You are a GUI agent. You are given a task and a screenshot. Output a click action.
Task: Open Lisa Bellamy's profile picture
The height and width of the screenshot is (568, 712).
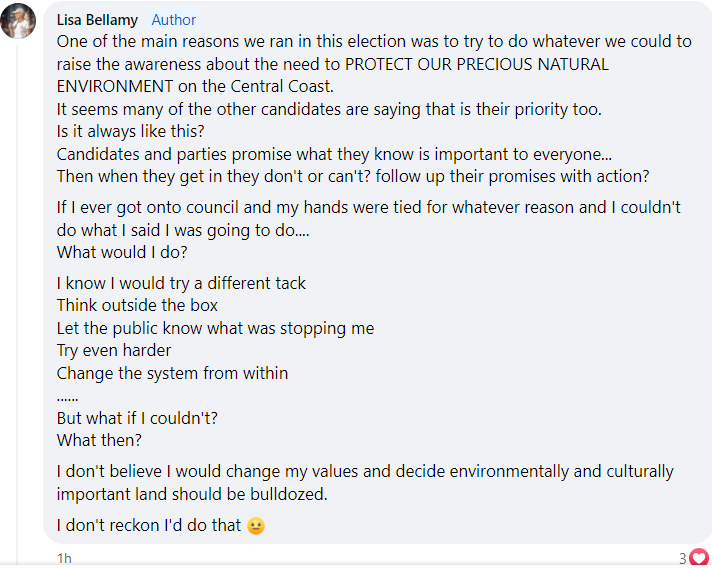pyautogui.click(x=19, y=22)
